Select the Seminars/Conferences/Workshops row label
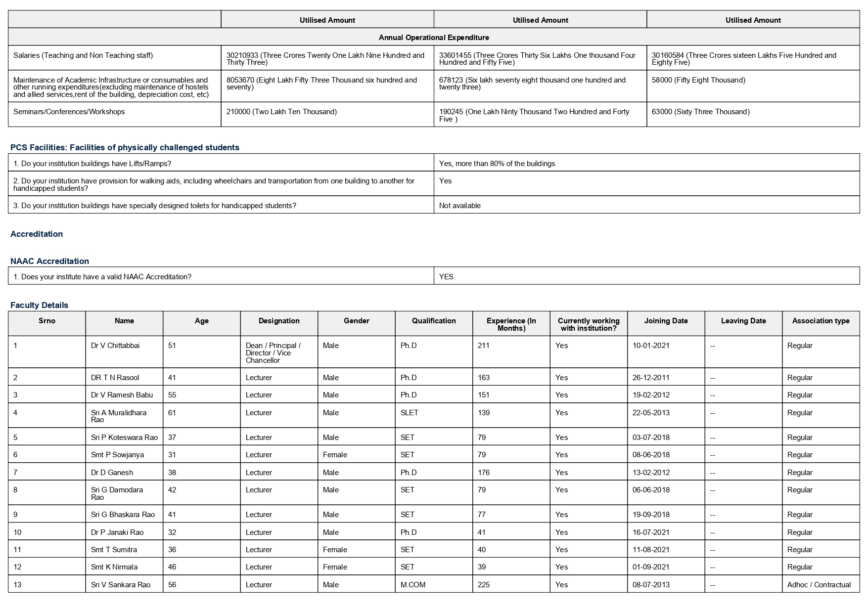868x613 pixels. pyautogui.click(x=69, y=112)
